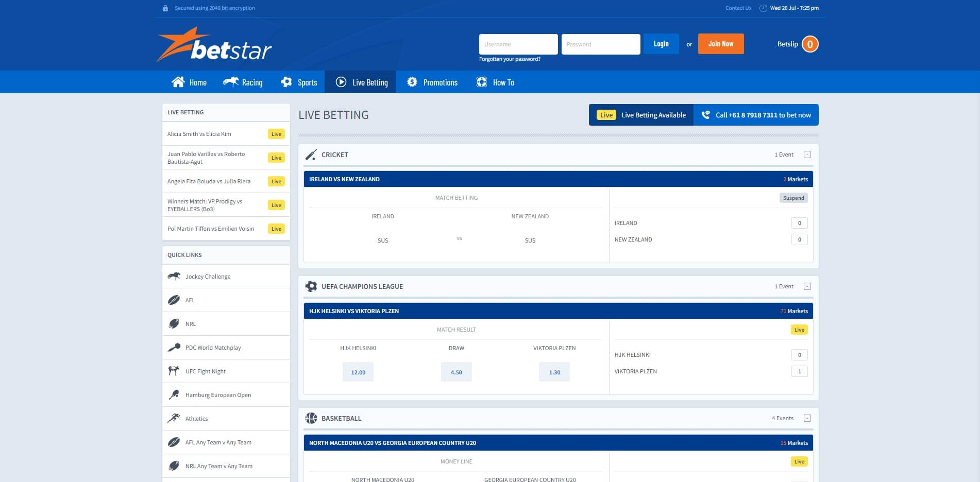Click the Betstar logo
Screen dimensions: 980x482
point(214,44)
